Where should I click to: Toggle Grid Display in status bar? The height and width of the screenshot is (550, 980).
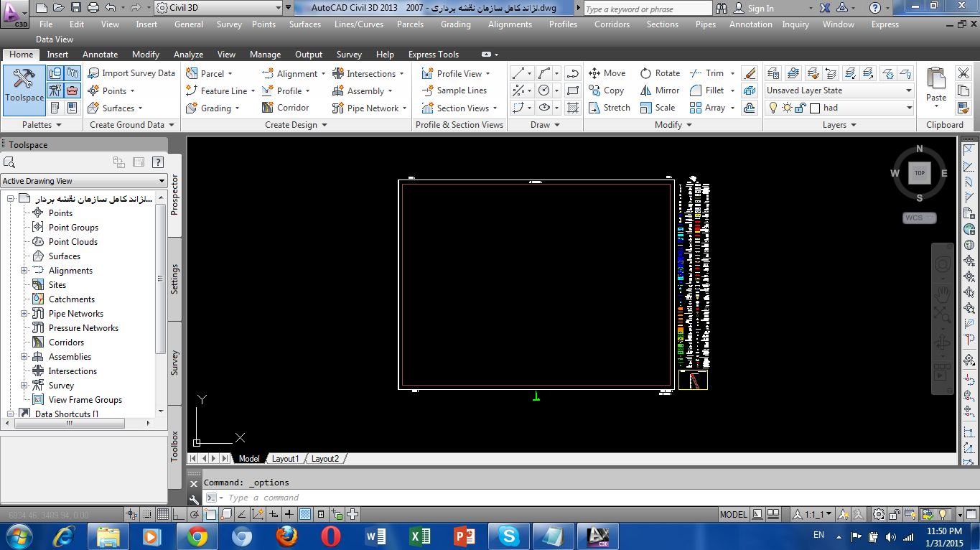[x=162, y=514]
